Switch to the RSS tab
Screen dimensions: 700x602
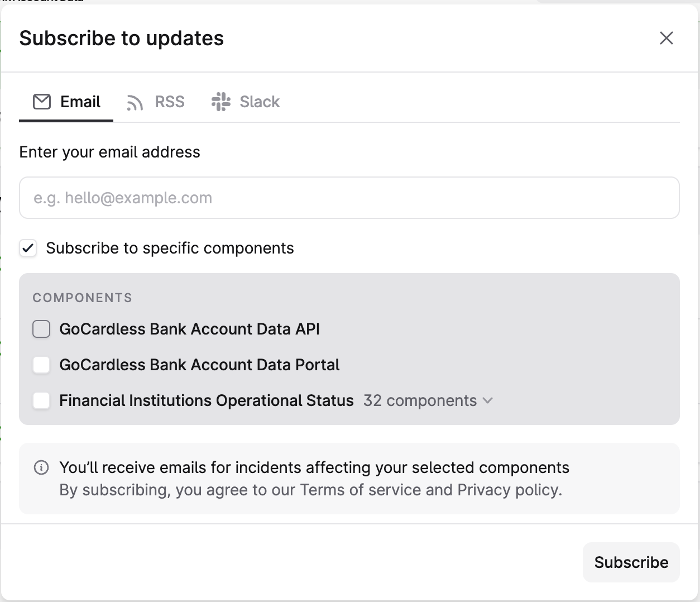point(169,102)
